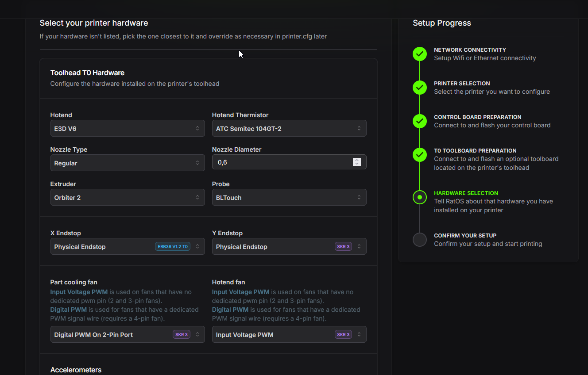Click Network Connectivity completed checkmark icon
The width and height of the screenshot is (588, 375).
tap(420, 54)
